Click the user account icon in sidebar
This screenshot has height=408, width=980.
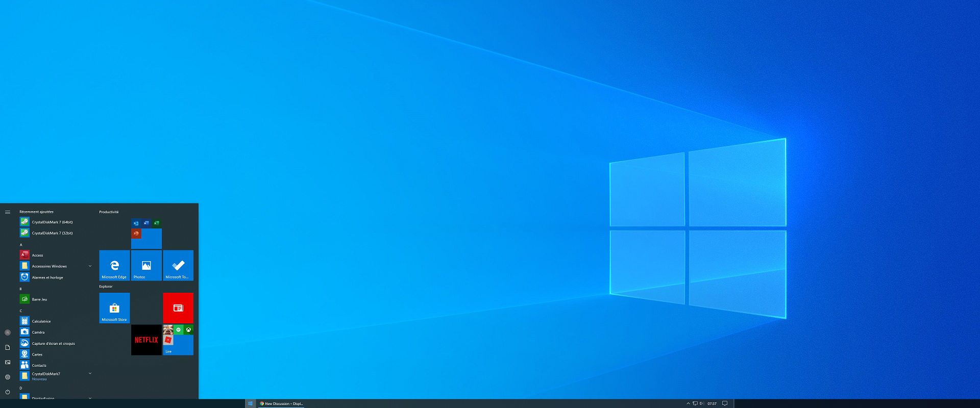click(8, 333)
